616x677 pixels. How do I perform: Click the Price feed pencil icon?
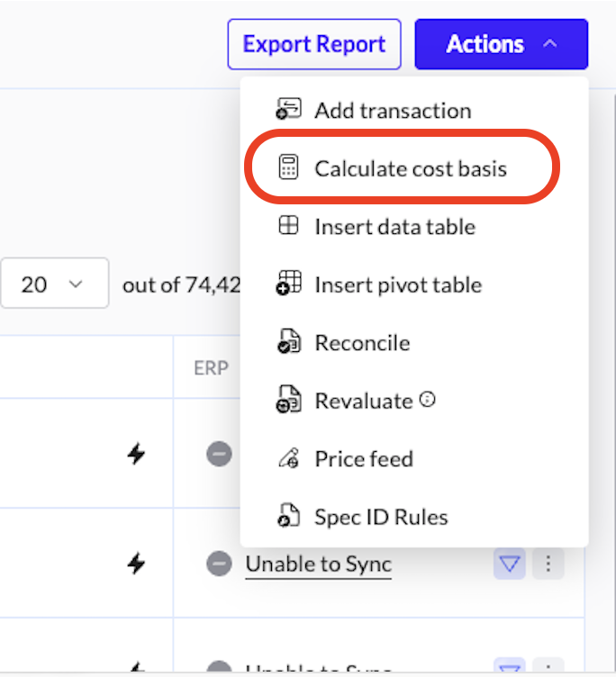pyautogui.click(x=287, y=459)
